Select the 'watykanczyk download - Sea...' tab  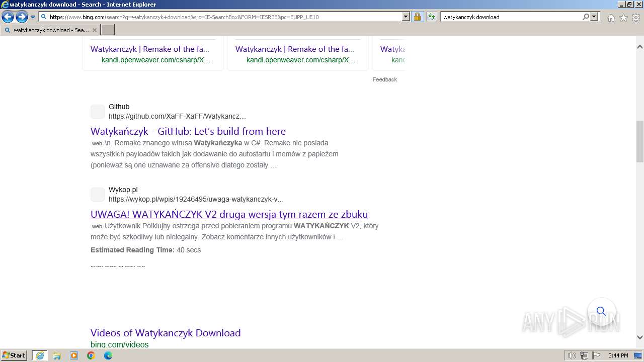click(x=50, y=30)
